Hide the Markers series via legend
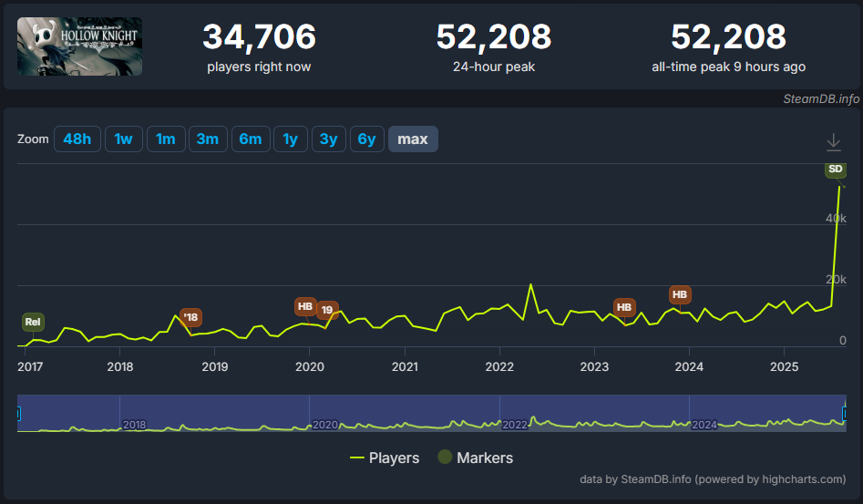Image resolution: width=863 pixels, height=504 pixels. [x=475, y=458]
